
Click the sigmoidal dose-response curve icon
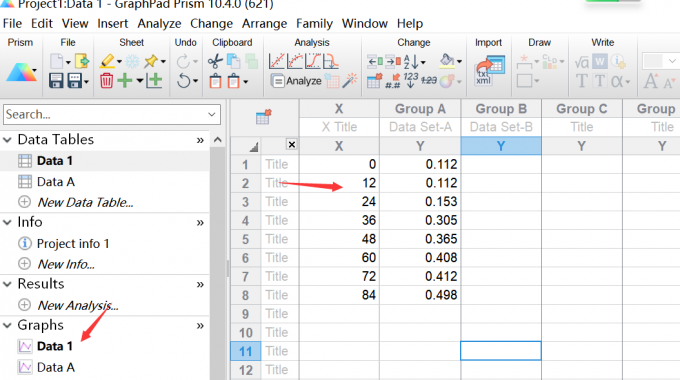pyautogui.click(x=313, y=61)
